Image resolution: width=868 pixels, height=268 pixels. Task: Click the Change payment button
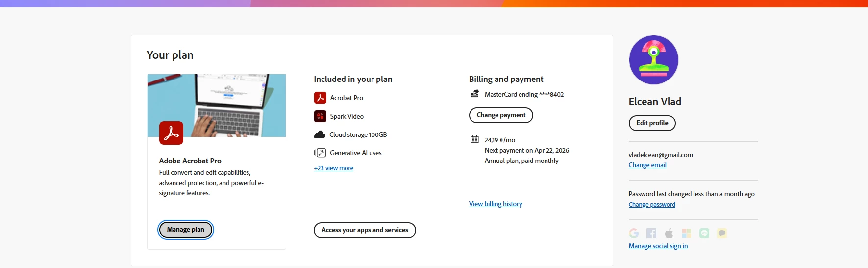(501, 115)
